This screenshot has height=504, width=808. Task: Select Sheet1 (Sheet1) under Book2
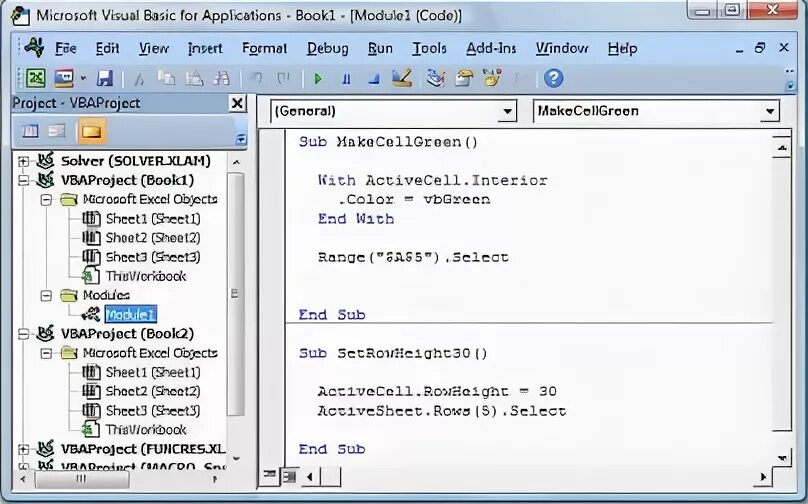[153, 372]
